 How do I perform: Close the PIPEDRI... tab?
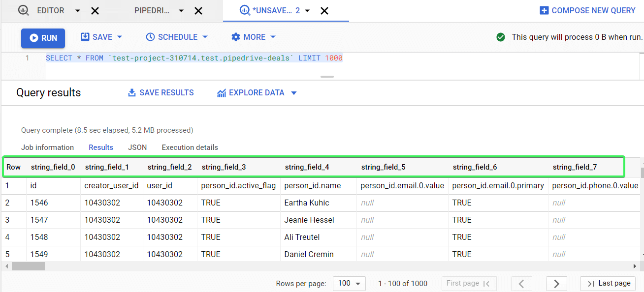pyautogui.click(x=198, y=11)
